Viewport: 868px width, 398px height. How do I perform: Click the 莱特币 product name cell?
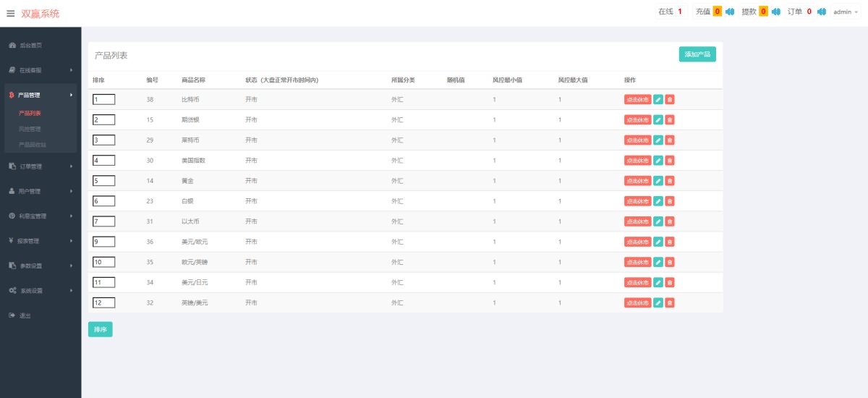[x=190, y=140]
